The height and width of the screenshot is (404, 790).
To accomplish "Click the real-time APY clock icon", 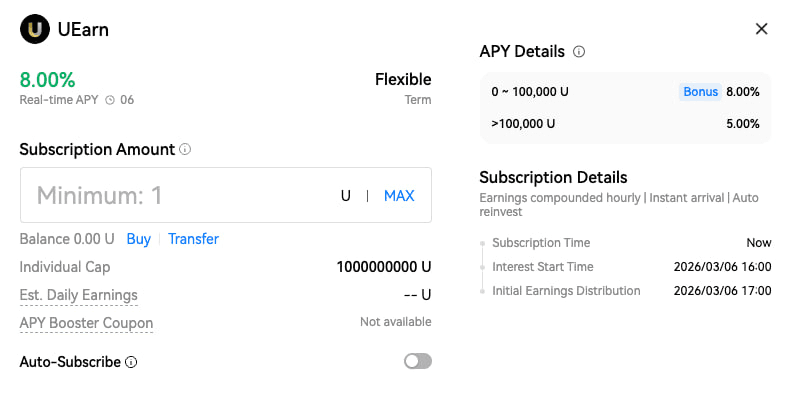I will (110, 100).
